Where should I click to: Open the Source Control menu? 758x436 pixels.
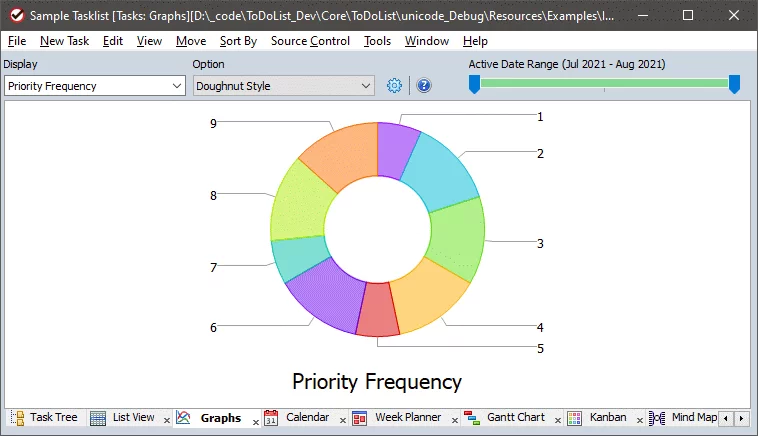[310, 41]
